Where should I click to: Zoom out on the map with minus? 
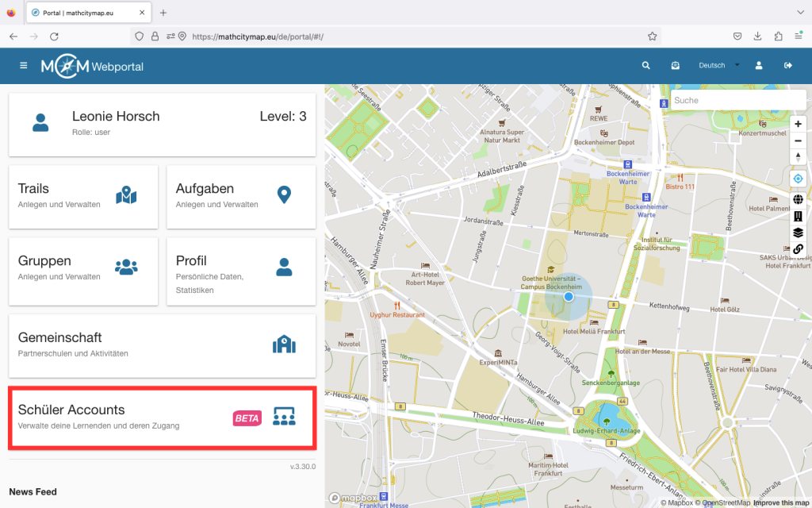pyautogui.click(x=798, y=140)
